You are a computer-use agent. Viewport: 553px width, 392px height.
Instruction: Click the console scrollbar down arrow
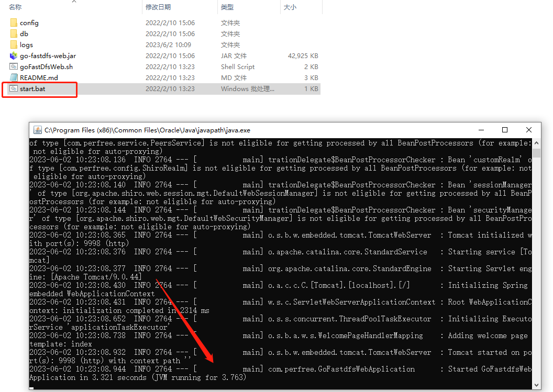[536, 385]
